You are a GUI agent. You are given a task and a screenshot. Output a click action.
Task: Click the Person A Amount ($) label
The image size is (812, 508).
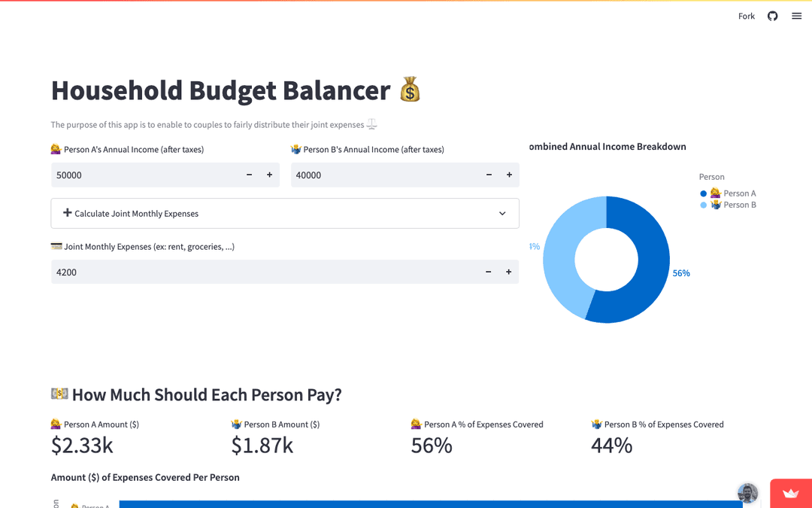tap(95, 424)
